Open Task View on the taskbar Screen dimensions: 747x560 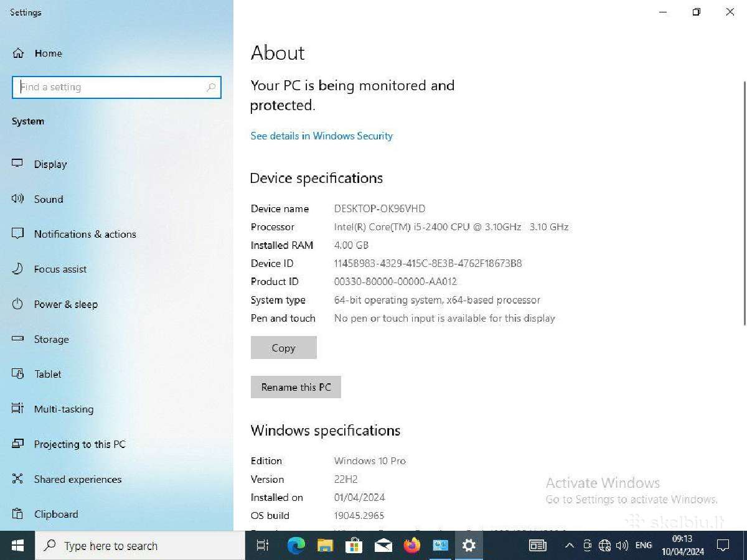tap(263, 546)
